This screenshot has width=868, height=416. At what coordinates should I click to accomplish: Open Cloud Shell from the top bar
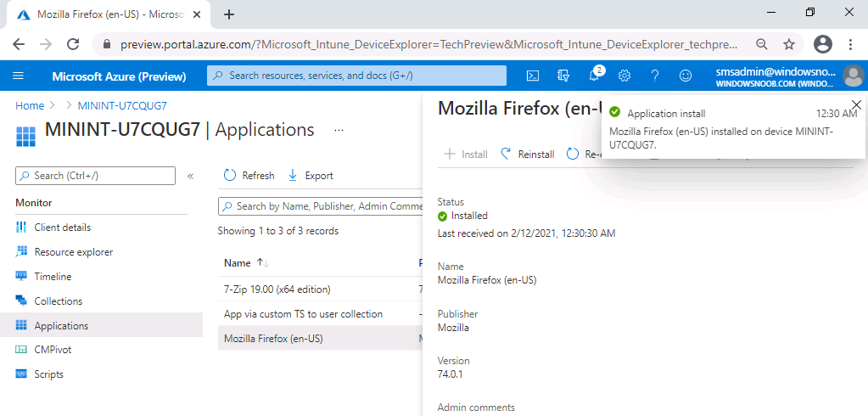tap(533, 76)
